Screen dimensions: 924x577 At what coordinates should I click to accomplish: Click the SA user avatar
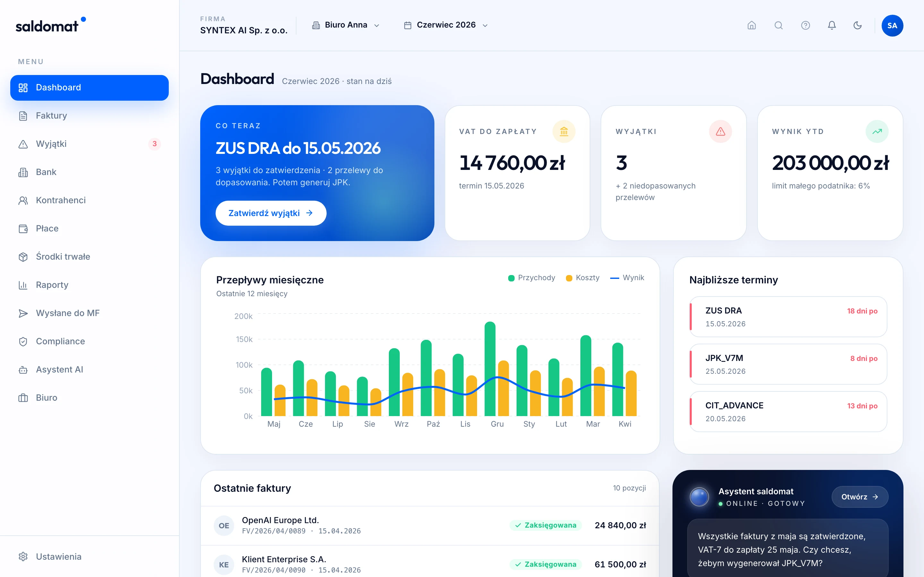click(x=892, y=26)
